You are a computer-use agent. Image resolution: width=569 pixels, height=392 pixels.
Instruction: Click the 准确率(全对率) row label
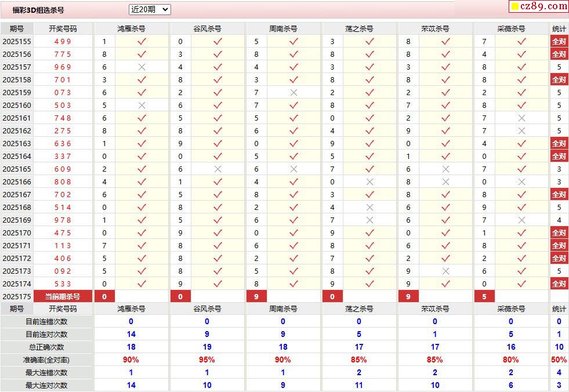46,360
